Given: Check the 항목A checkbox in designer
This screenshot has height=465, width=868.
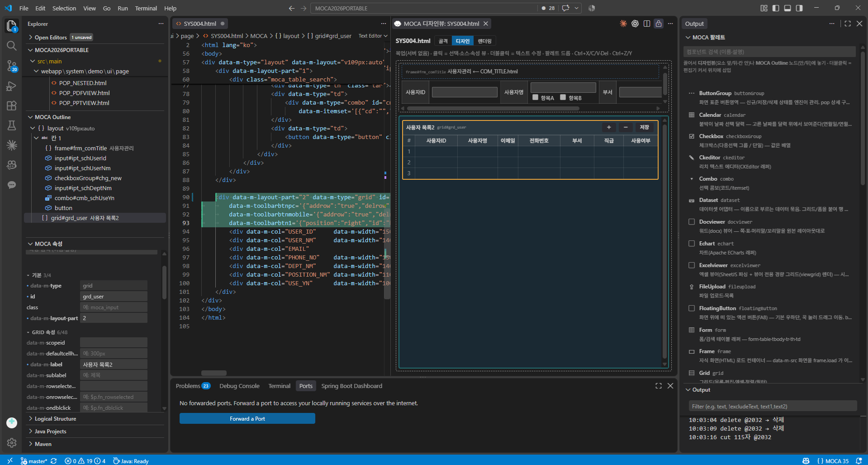Looking at the screenshot, I should (x=536, y=97).
